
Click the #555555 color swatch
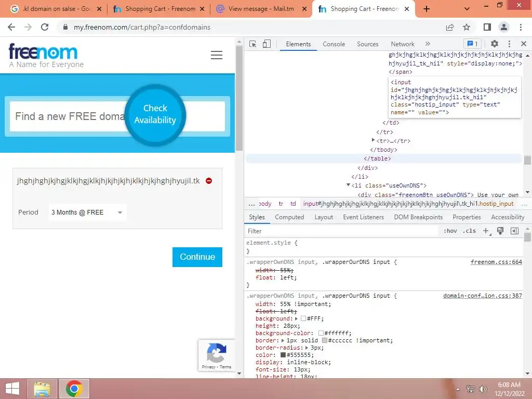click(283, 355)
